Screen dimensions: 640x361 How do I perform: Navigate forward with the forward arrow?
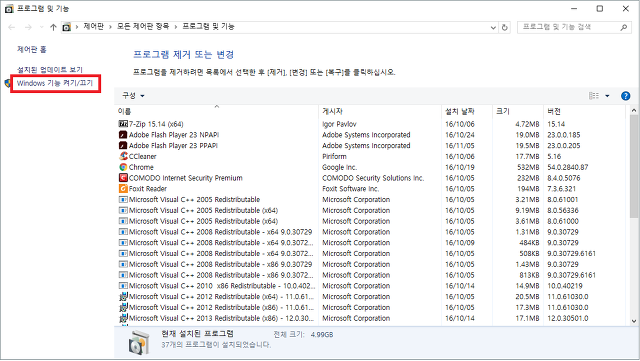tap(28, 27)
